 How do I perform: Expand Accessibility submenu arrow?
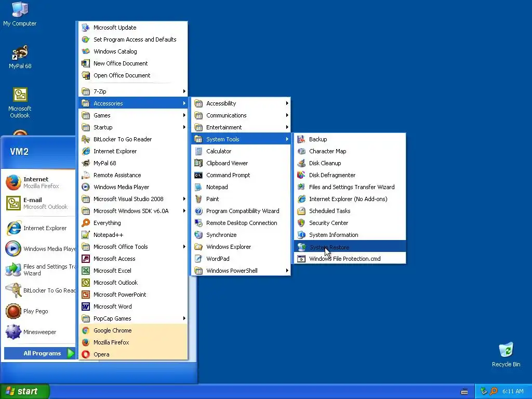click(287, 103)
